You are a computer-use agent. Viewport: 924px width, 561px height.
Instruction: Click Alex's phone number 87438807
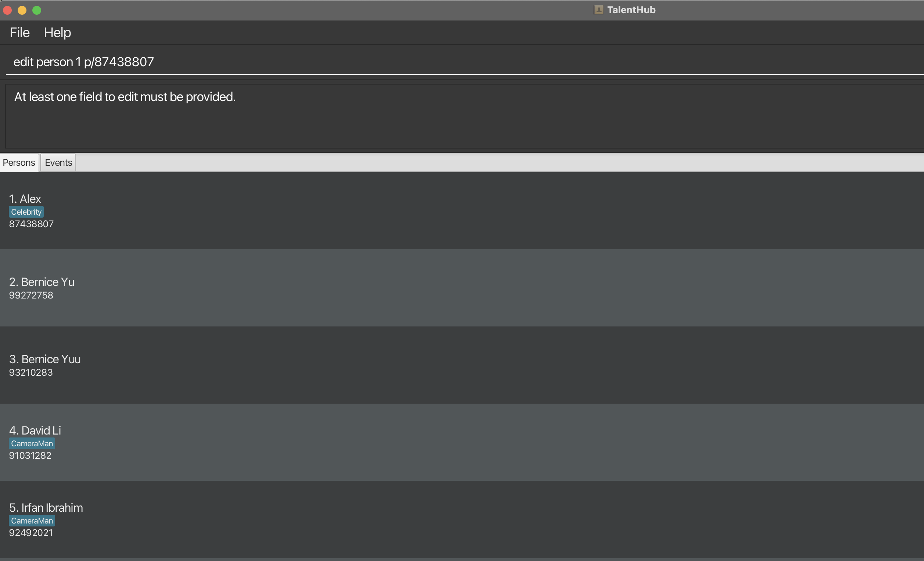pos(32,224)
